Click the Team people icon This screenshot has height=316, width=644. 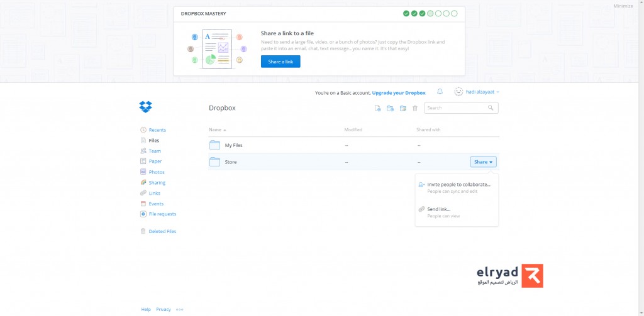(x=143, y=151)
